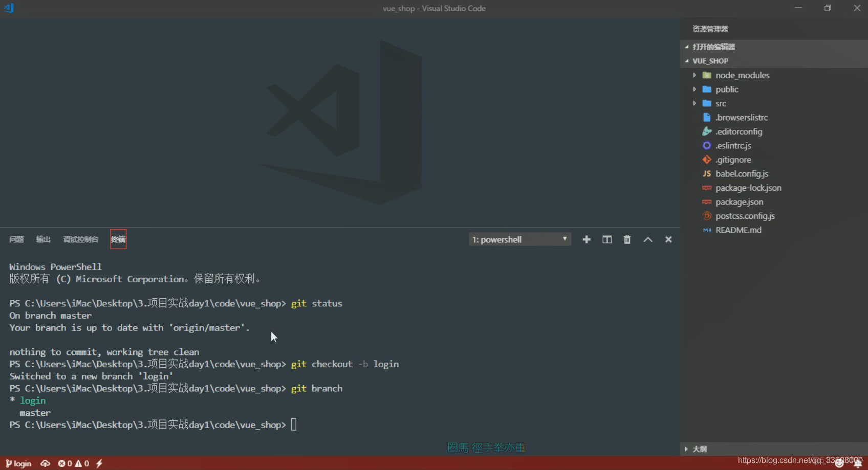Restore down the VS Code window
Viewport: 868px width, 470px height.
click(x=828, y=8)
